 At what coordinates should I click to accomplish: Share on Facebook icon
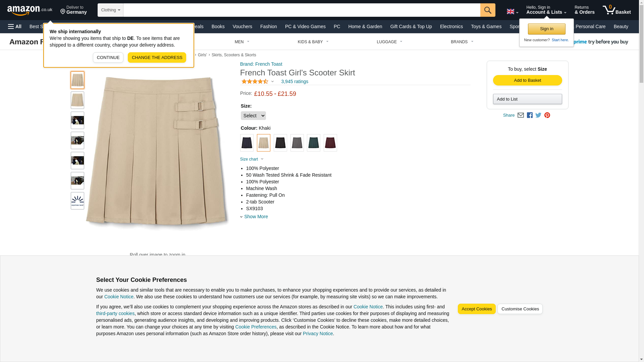[x=529, y=115]
